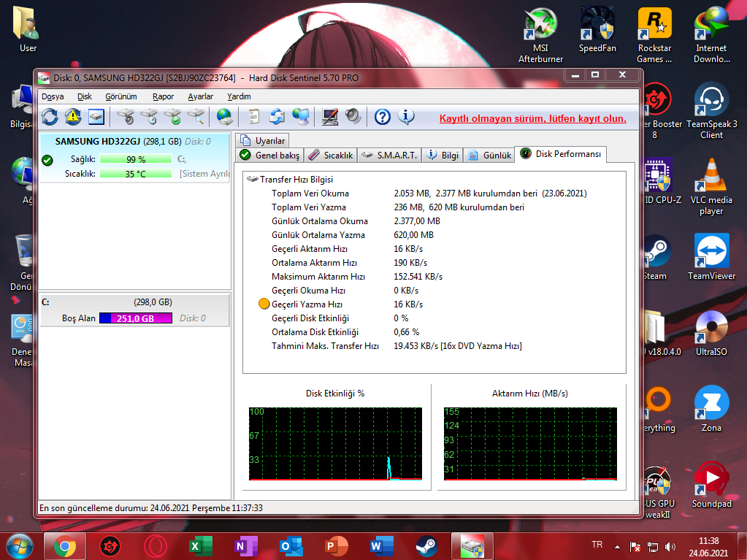Click the 251,0 GB free space bar
Image resolution: width=747 pixels, height=560 pixels.
click(136, 318)
